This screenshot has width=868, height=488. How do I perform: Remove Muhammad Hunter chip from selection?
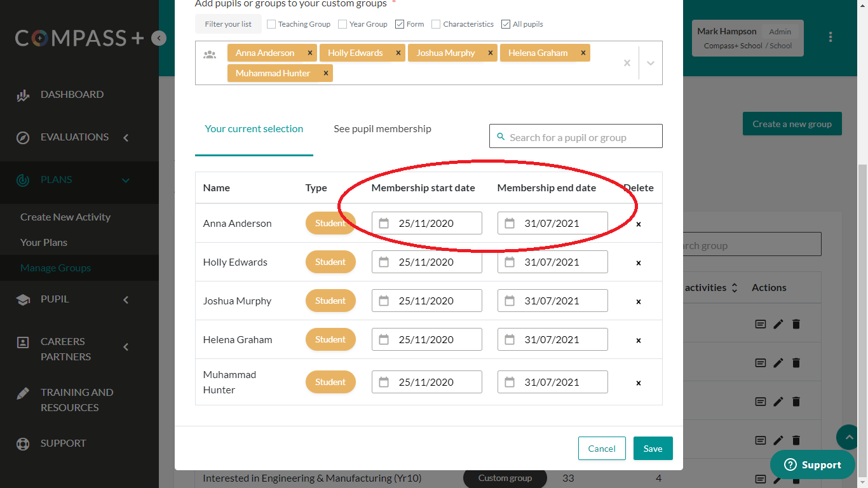click(326, 73)
